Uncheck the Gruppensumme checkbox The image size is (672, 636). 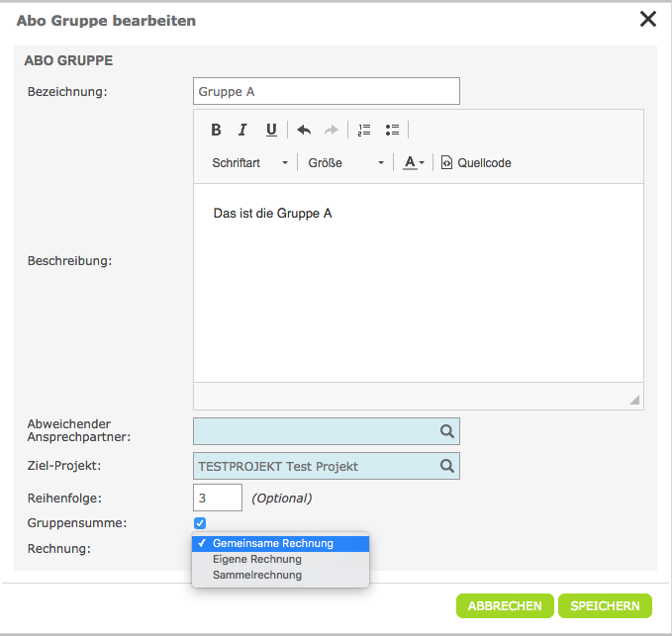point(200,522)
